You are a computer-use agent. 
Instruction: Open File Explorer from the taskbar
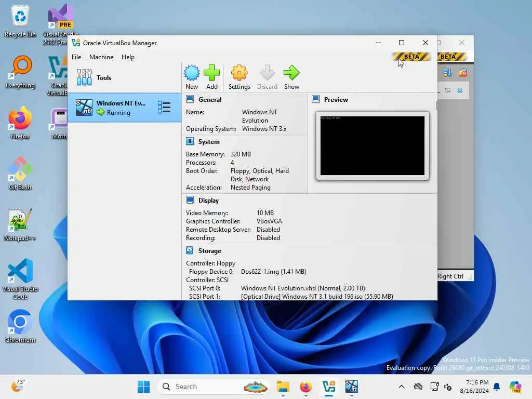283,387
